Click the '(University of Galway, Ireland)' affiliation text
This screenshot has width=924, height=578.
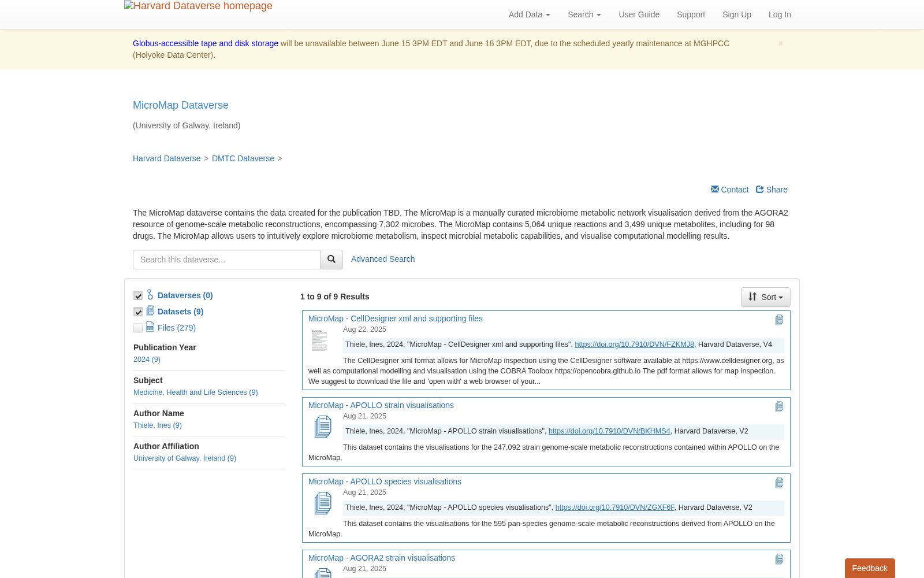pyautogui.click(x=187, y=125)
